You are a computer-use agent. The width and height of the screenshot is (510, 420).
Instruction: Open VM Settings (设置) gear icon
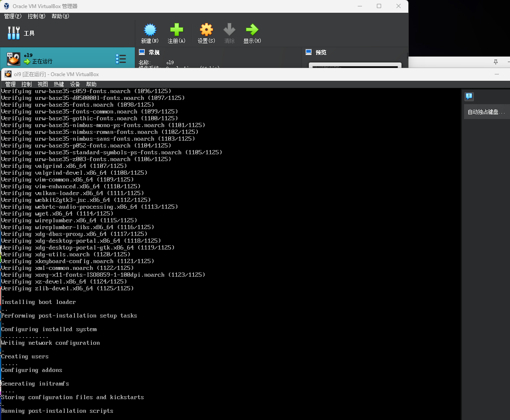tap(206, 30)
